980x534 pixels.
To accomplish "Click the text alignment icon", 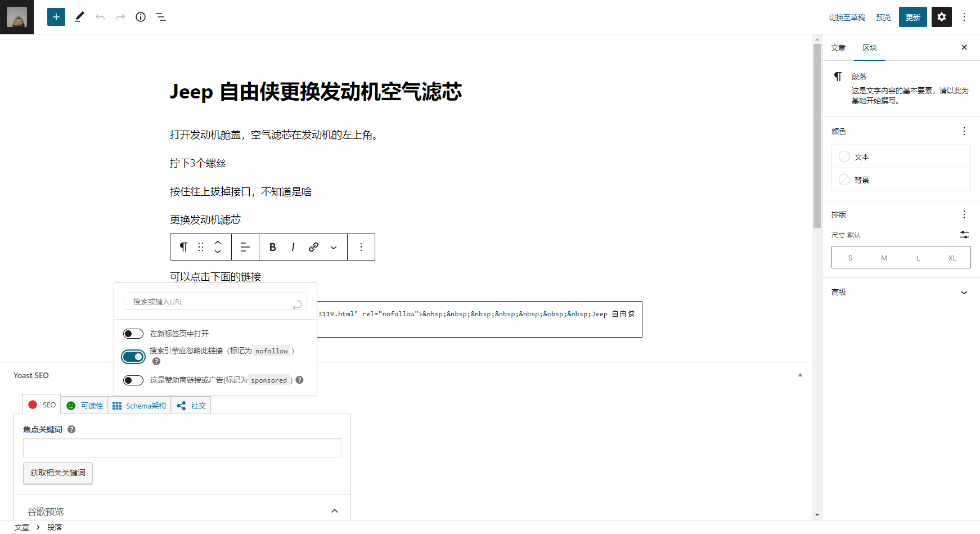I will [245, 246].
